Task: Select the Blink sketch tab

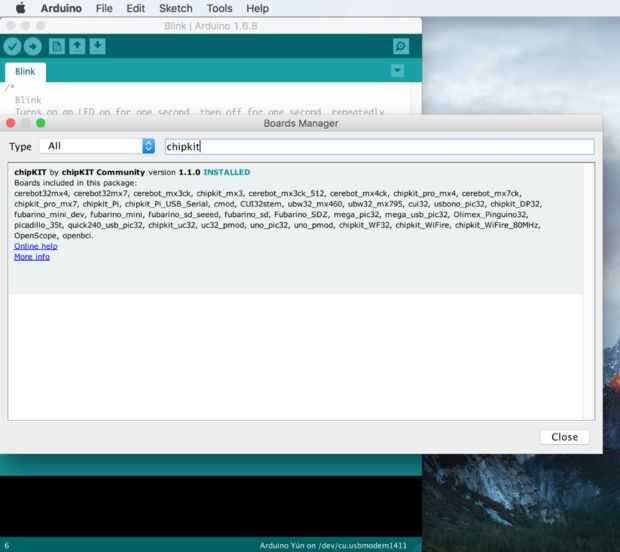Action: point(25,72)
